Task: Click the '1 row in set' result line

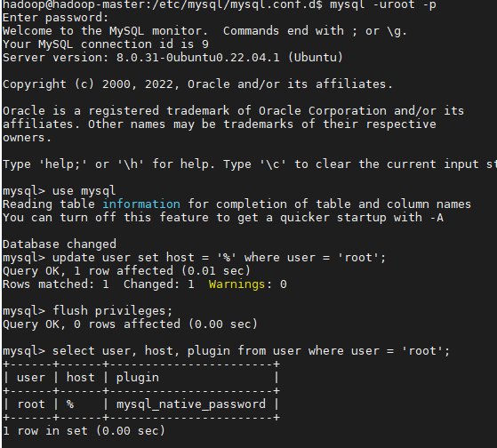Action: 84,431
